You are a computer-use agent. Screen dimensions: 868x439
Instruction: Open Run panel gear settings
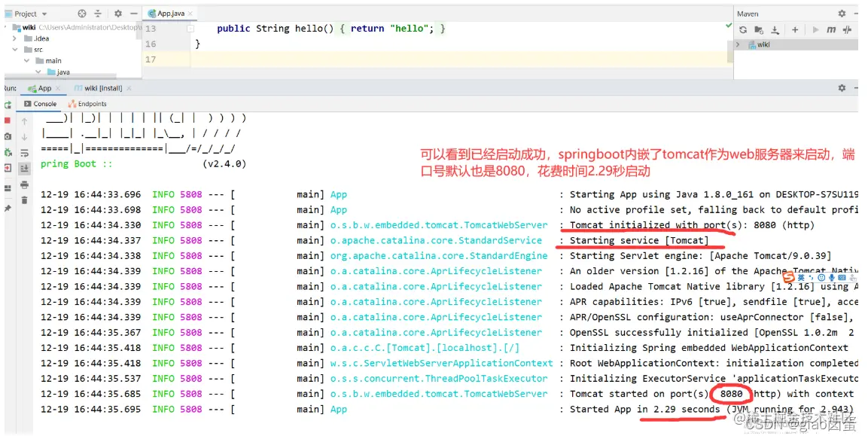[x=842, y=87]
